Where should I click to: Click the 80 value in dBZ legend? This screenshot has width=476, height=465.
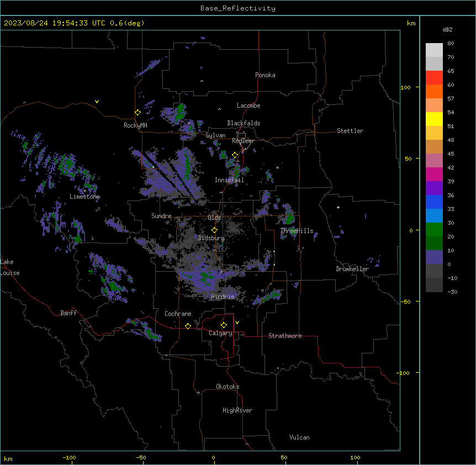(451, 44)
